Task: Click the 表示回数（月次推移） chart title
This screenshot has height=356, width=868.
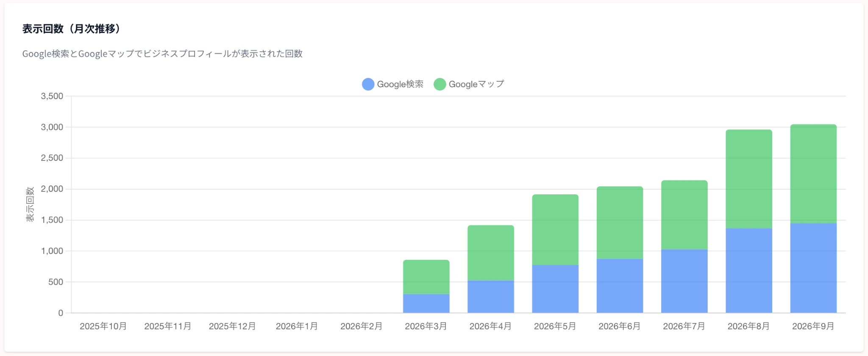Action: (71, 29)
